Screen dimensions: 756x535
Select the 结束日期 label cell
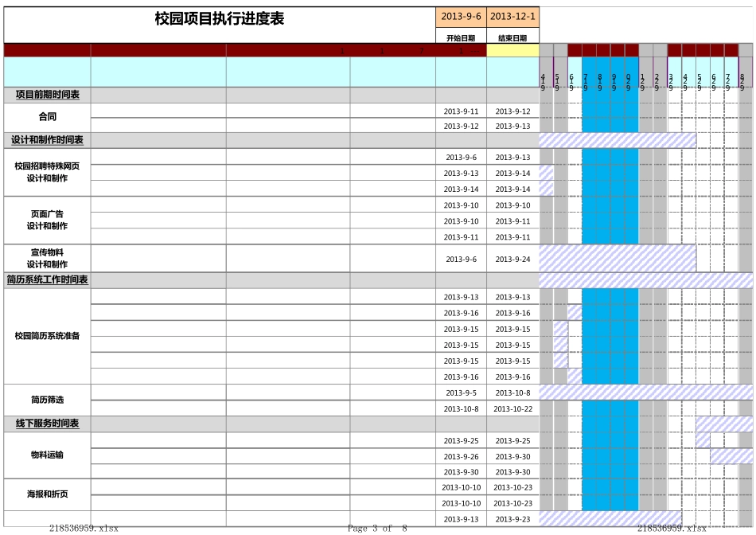pos(512,37)
